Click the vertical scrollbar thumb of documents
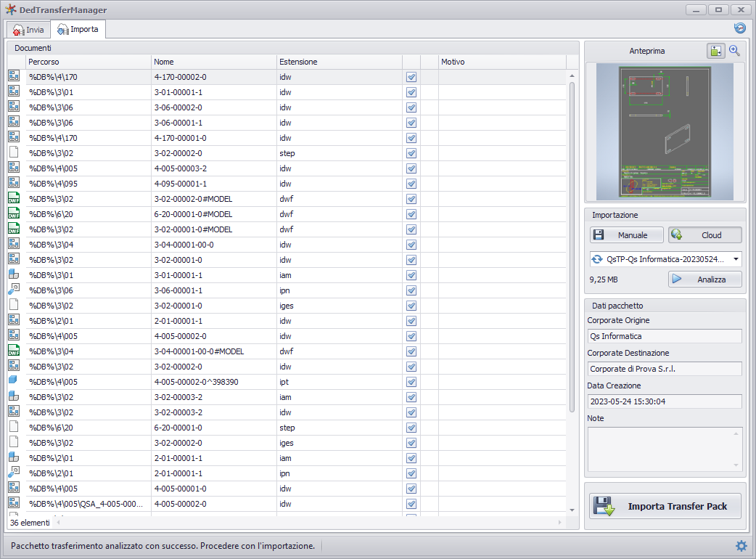Screen dimensions: 756x559 click(572, 247)
